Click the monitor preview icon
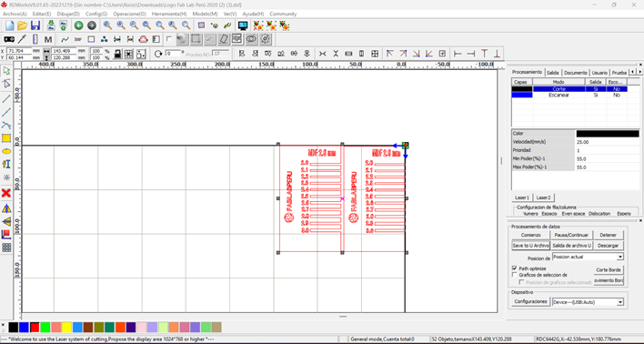Screen dimensions: 644x344 pyautogui.click(x=243, y=25)
